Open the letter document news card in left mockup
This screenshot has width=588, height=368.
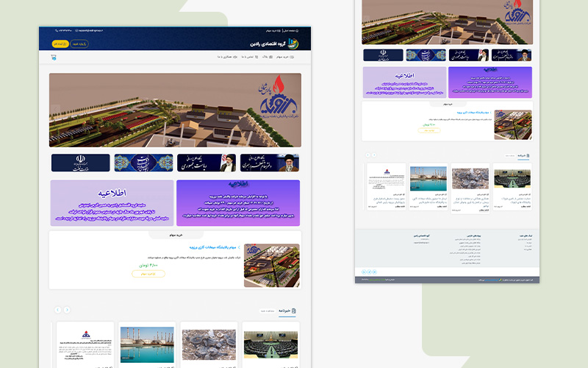(85, 344)
